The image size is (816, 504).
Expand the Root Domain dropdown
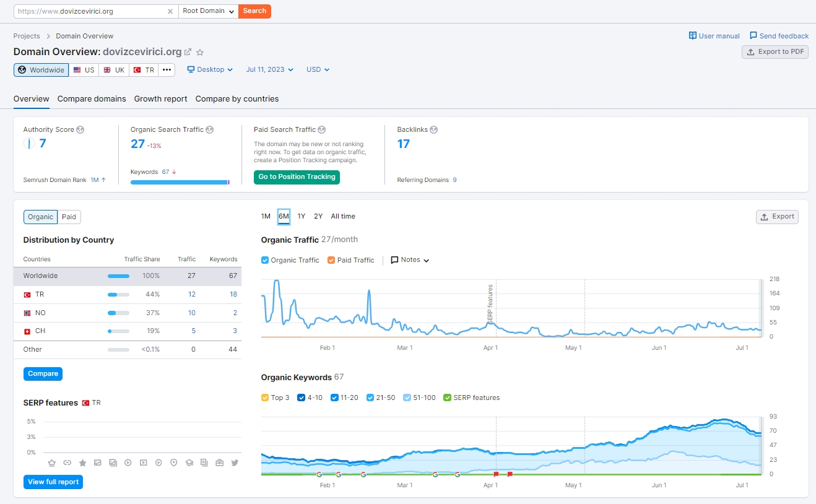coord(208,11)
